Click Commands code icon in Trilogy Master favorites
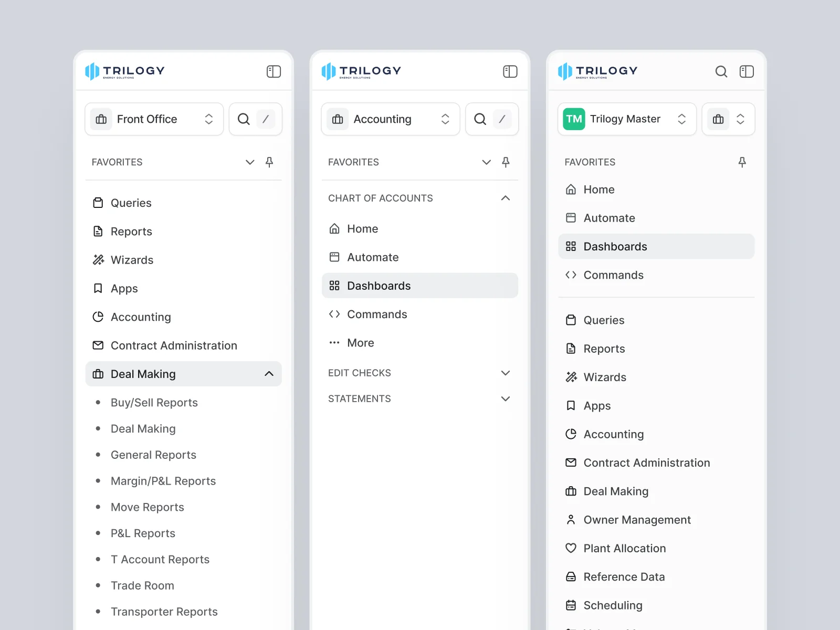840x630 pixels. [x=571, y=275]
